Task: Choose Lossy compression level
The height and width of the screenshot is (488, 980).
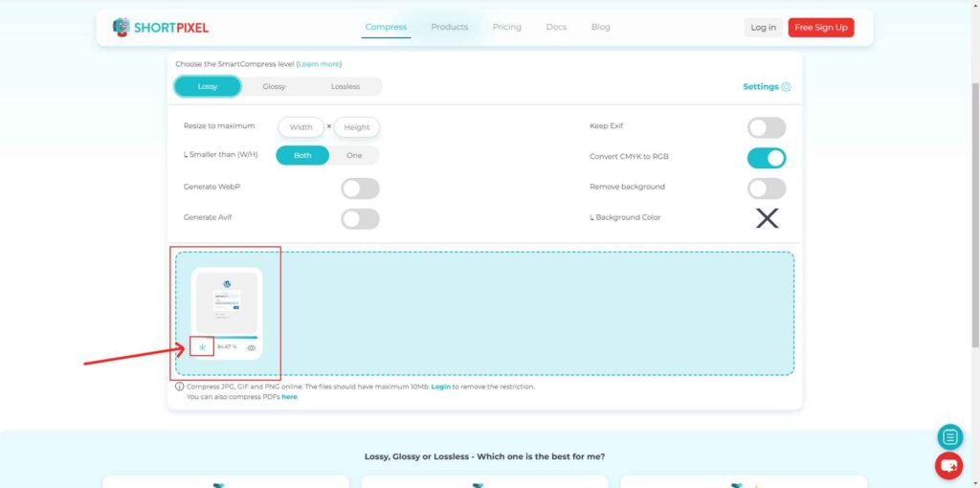Action: point(208,86)
